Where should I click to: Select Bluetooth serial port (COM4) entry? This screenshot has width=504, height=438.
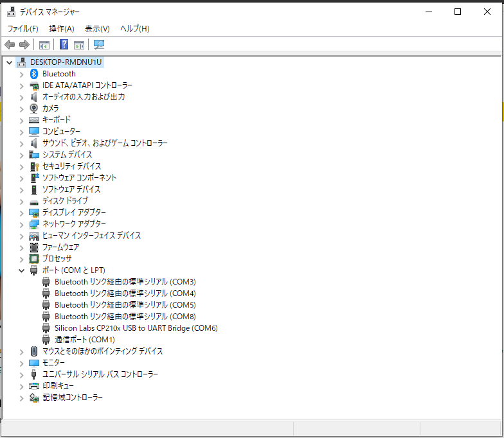(125, 293)
